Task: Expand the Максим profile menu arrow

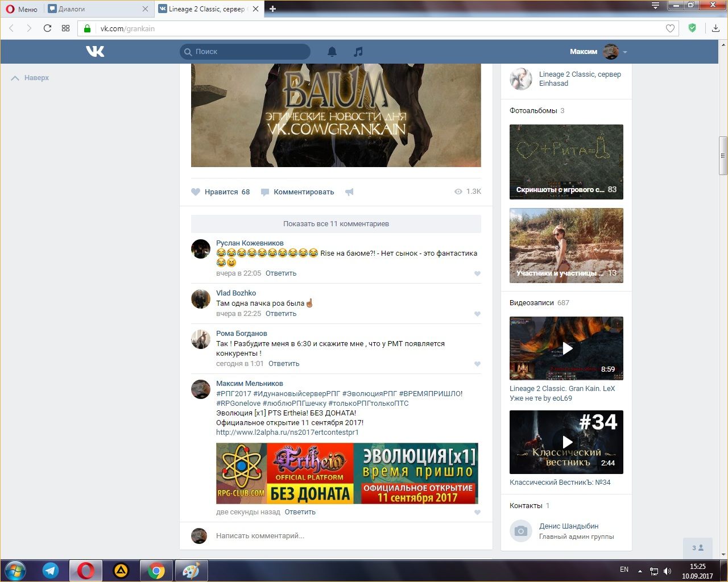Action: 625,52
